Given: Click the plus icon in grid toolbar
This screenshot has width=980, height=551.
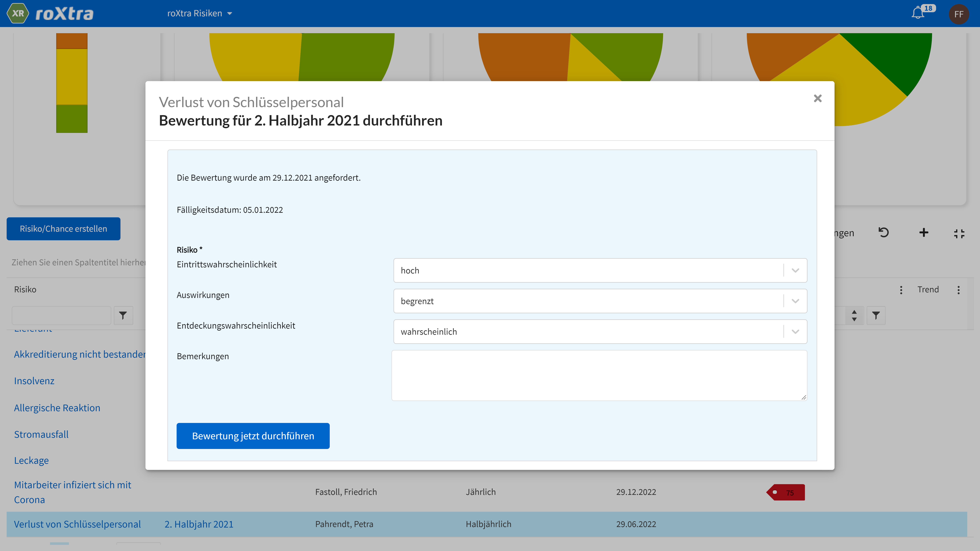Looking at the screenshot, I should click(x=924, y=232).
